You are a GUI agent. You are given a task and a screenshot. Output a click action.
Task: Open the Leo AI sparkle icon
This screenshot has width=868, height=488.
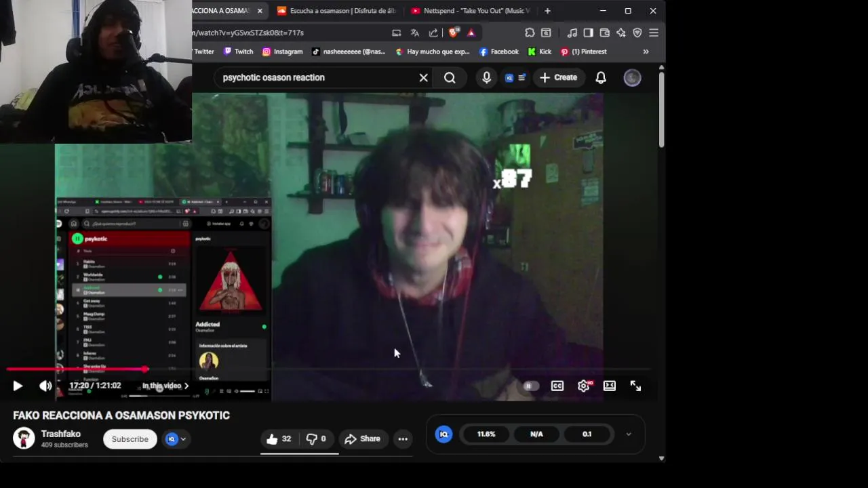click(x=621, y=33)
